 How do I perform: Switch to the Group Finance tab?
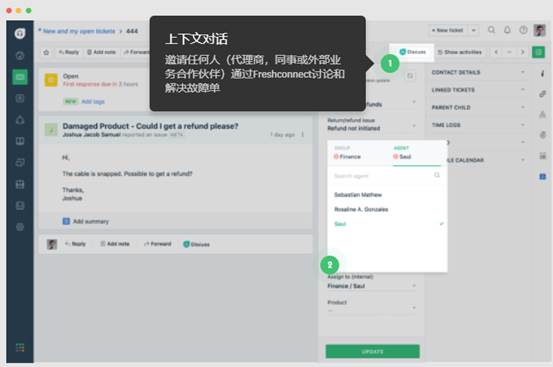(x=348, y=153)
